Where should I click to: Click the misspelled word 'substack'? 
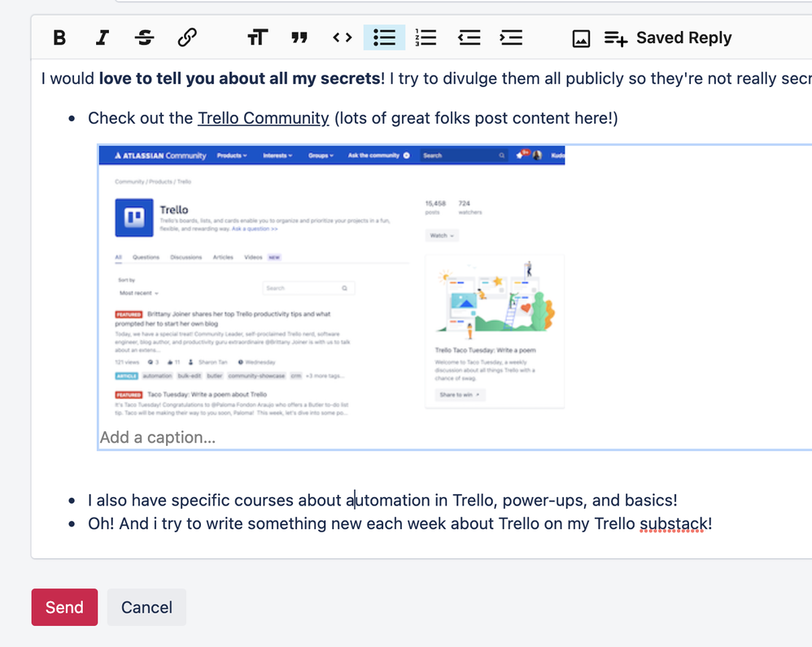point(672,524)
